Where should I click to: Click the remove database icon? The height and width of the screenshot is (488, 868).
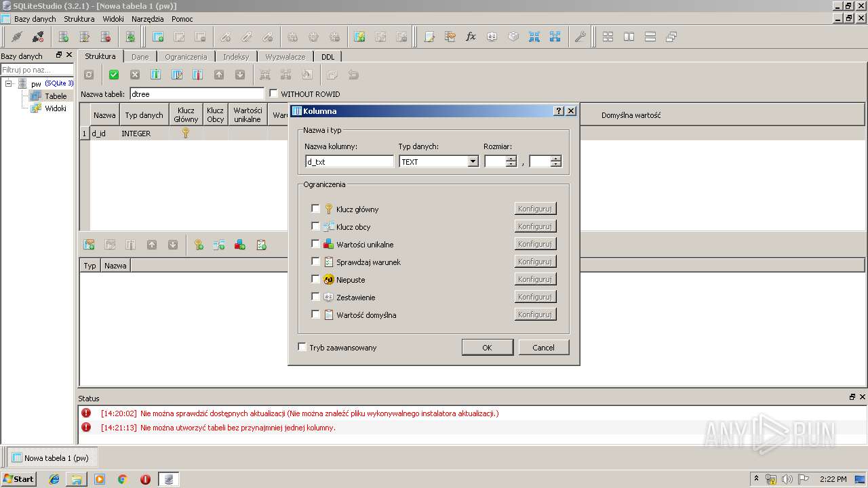[x=105, y=37]
